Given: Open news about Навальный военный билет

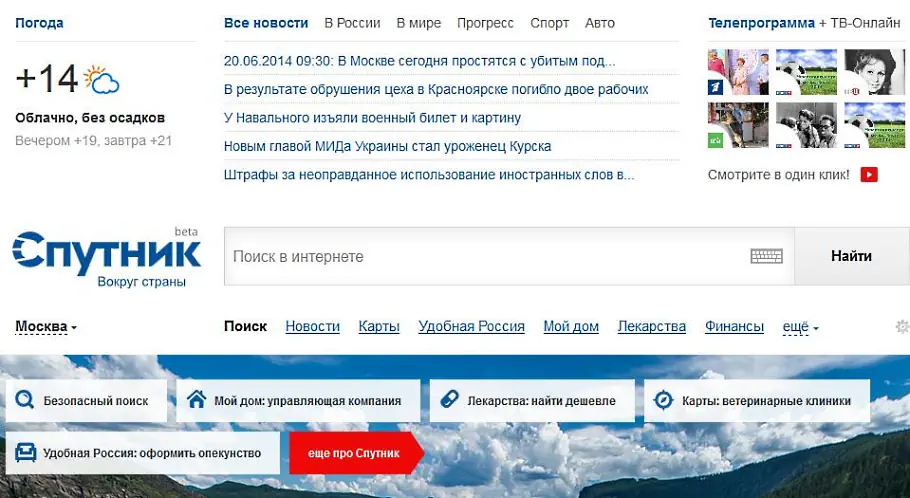Looking at the screenshot, I should (x=372, y=118).
